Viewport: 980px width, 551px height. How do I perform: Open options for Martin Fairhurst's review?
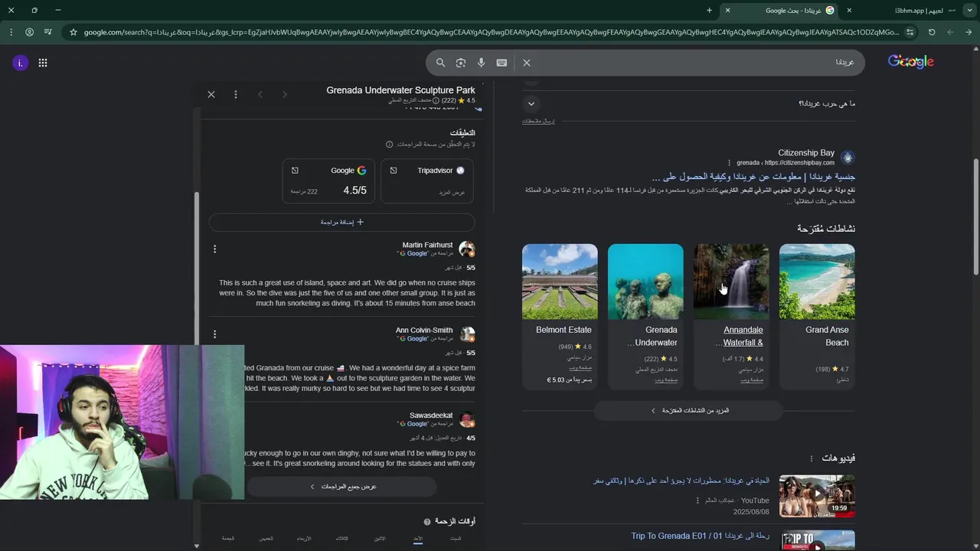[214, 249]
